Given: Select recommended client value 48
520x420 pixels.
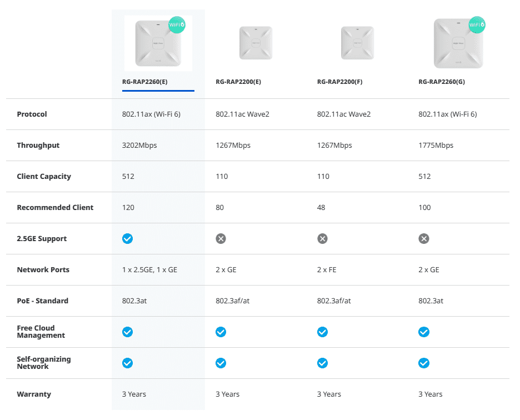Looking at the screenshot, I should click(321, 208).
